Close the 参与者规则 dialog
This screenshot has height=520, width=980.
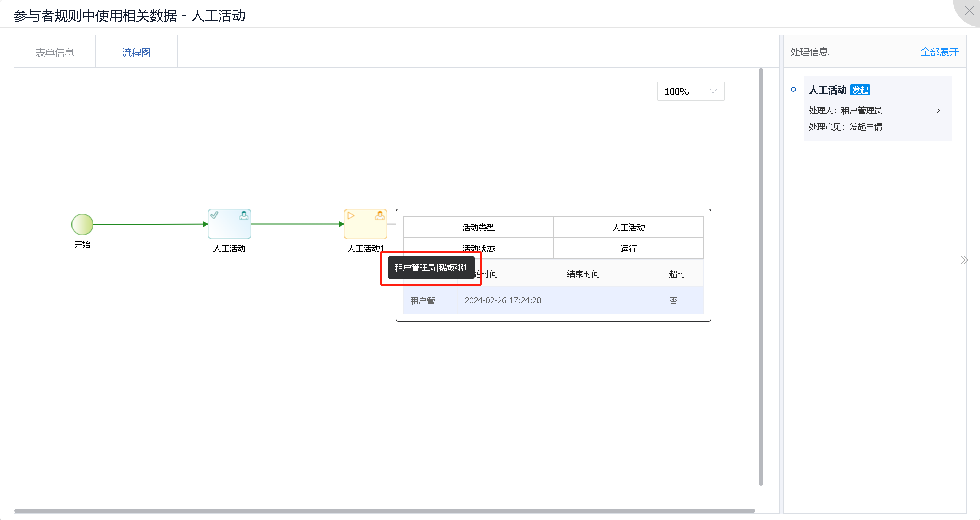[968, 10]
